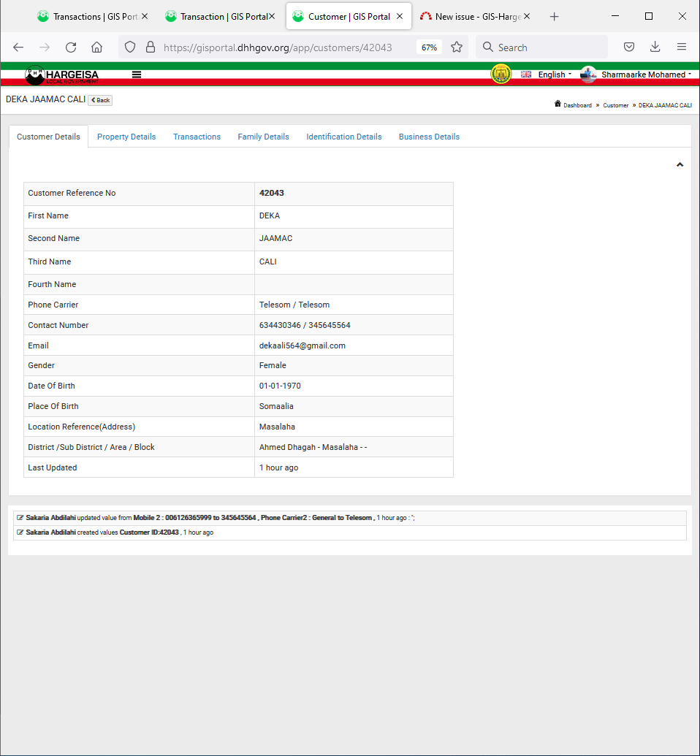
Task: Open the Identification Details tab
Action: [x=344, y=137]
